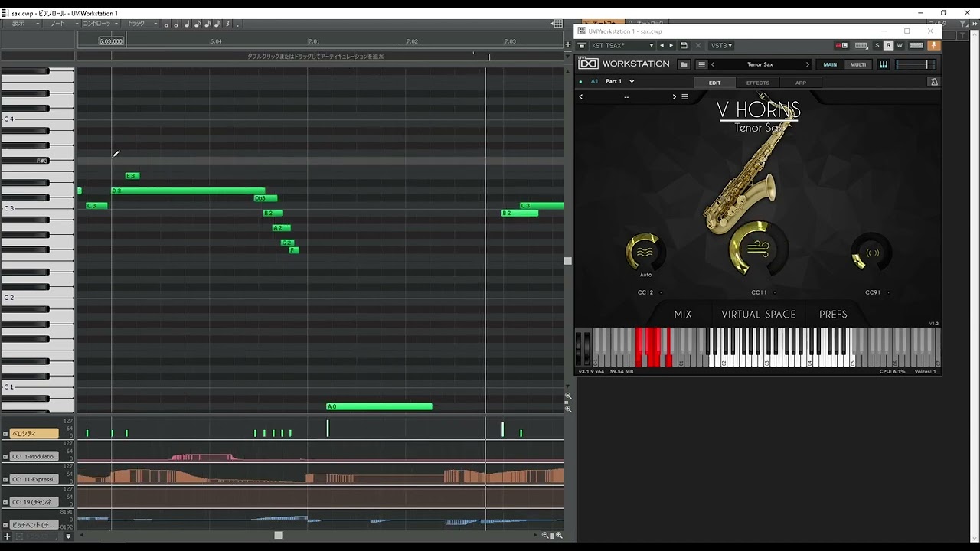980x551 pixels.
Task: Switch to MAIN view
Action: pyautogui.click(x=830, y=64)
